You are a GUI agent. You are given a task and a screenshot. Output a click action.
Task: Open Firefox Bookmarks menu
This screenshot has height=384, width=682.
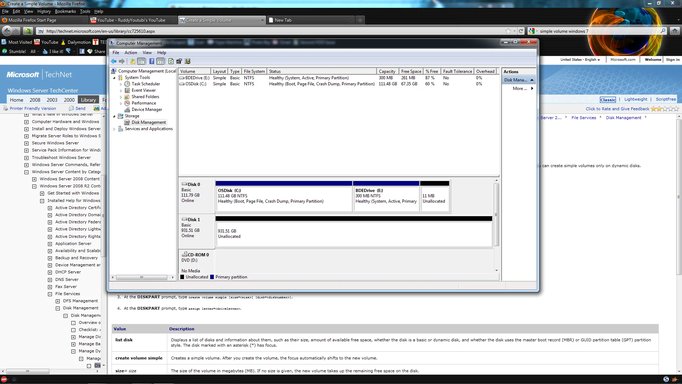pos(65,11)
